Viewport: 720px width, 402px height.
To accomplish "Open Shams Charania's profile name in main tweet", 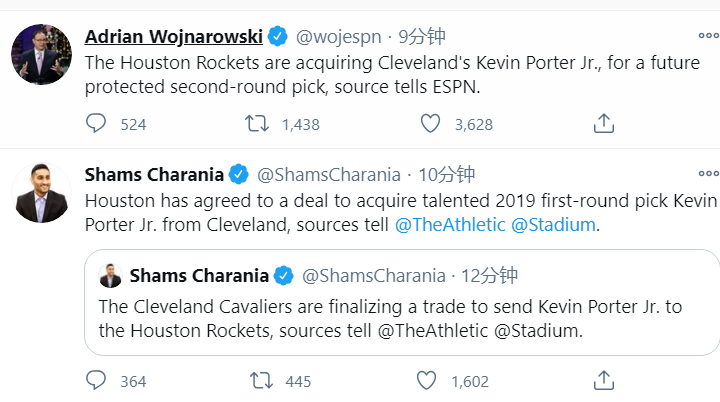I will 153,174.
